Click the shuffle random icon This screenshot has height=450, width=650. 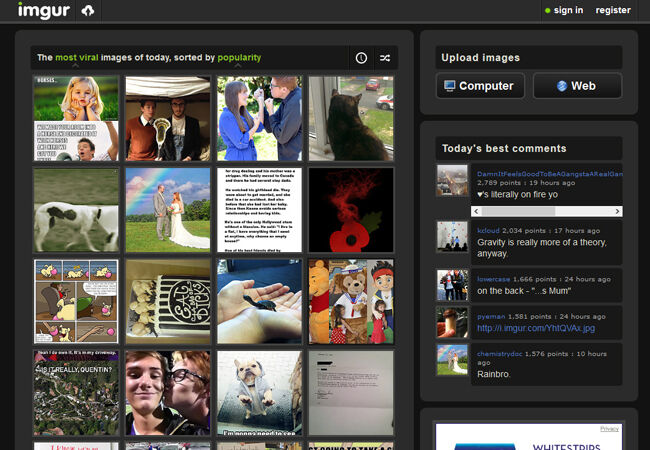(x=385, y=58)
